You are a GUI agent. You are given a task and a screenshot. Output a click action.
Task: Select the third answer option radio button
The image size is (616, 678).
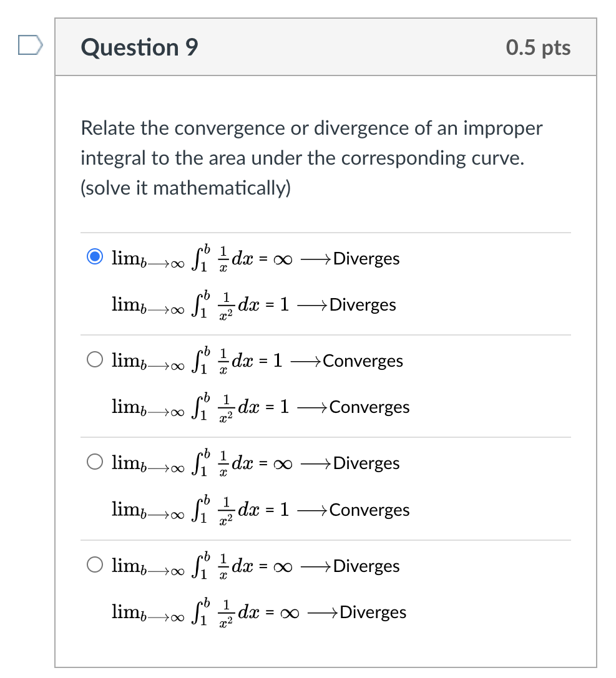coord(95,461)
